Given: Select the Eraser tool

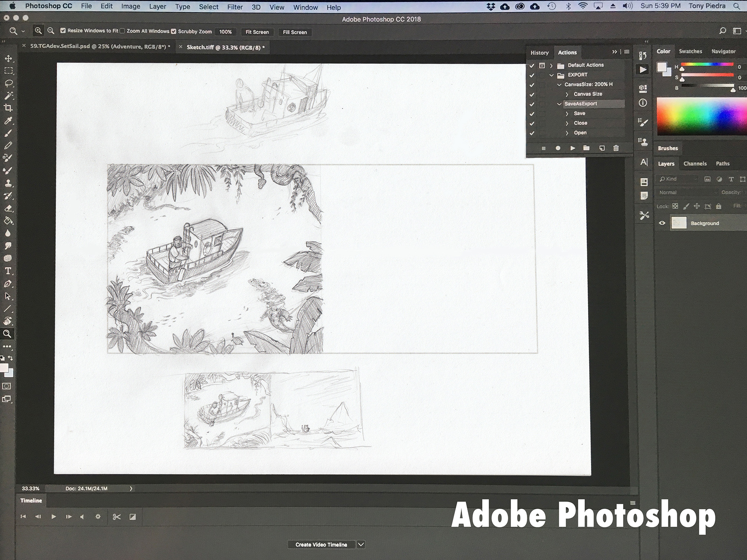Looking at the screenshot, I should click(8, 208).
